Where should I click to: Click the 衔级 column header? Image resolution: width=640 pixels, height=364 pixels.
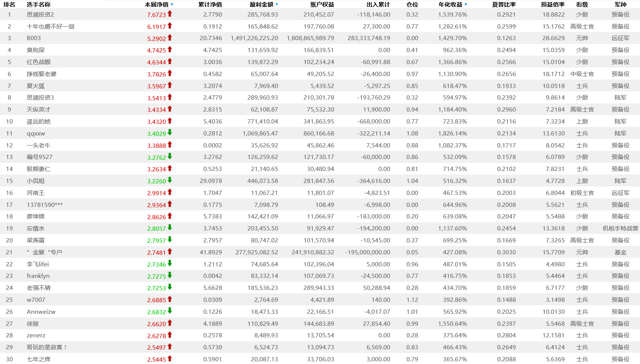click(582, 5)
